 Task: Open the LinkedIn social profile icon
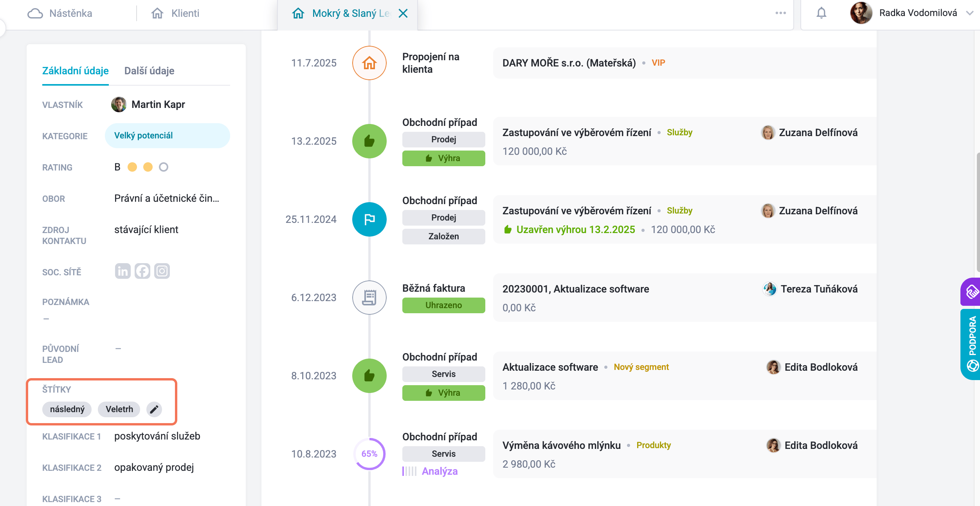click(x=122, y=271)
